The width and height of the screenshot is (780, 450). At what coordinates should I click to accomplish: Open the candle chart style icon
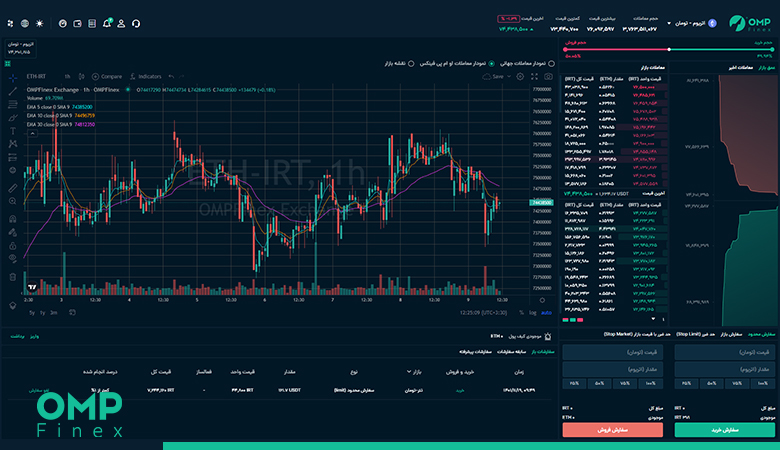[82, 77]
